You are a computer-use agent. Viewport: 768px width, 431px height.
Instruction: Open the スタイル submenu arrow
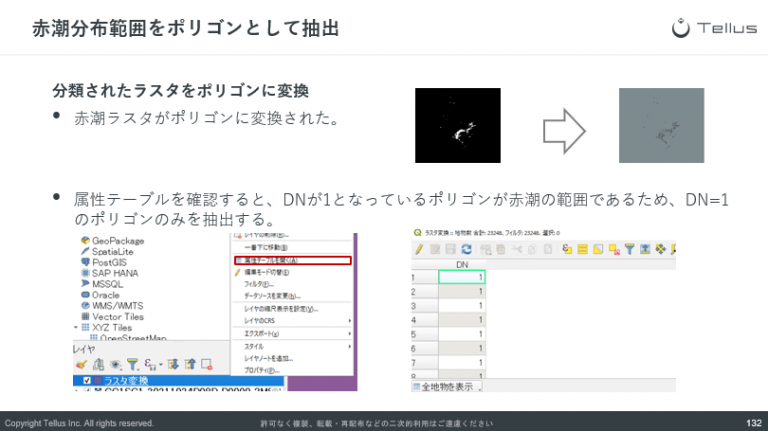coord(349,346)
